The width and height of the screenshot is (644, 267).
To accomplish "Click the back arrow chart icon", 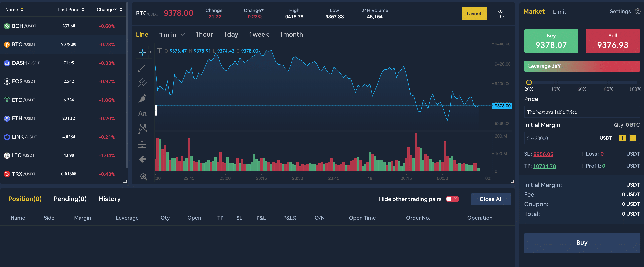I will 142,159.
